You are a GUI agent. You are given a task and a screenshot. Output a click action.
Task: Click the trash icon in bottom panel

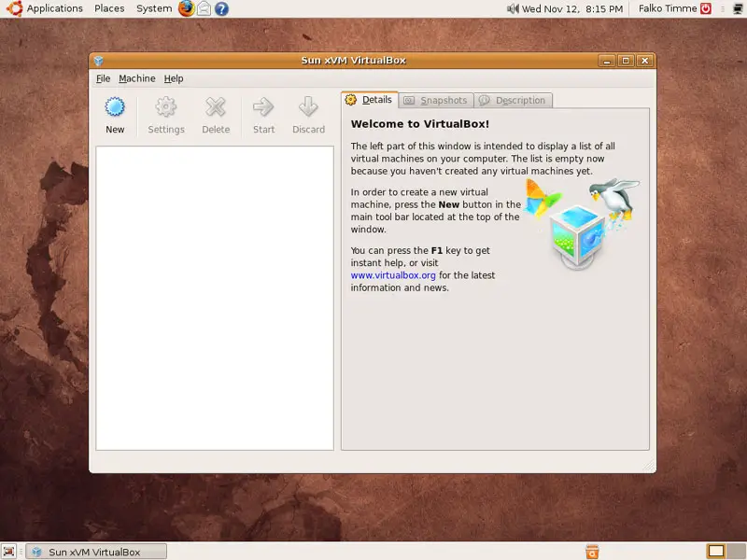(592, 552)
